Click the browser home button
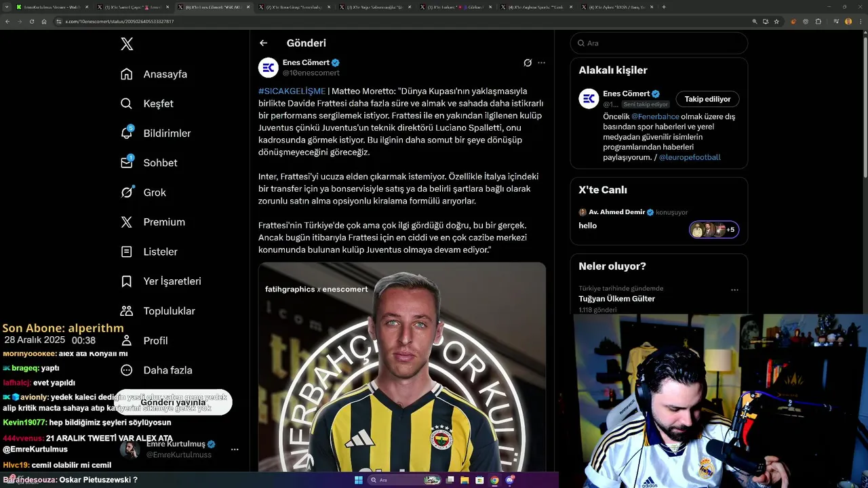This screenshot has width=868, height=488. pyautogui.click(x=44, y=22)
